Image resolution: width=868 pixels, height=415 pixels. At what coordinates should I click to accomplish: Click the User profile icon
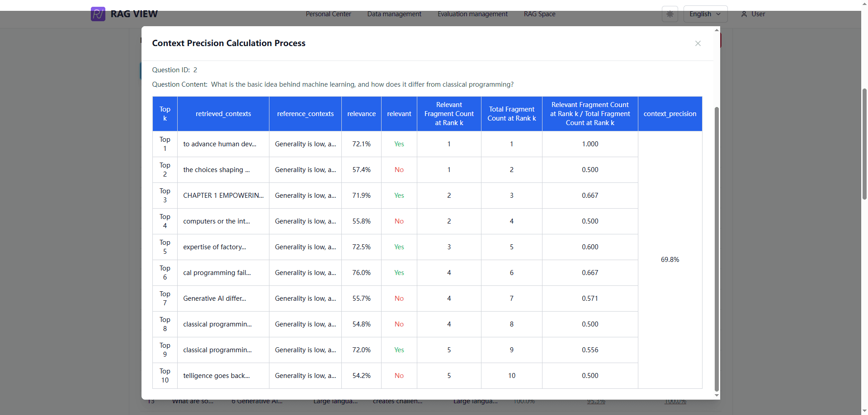(744, 14)
